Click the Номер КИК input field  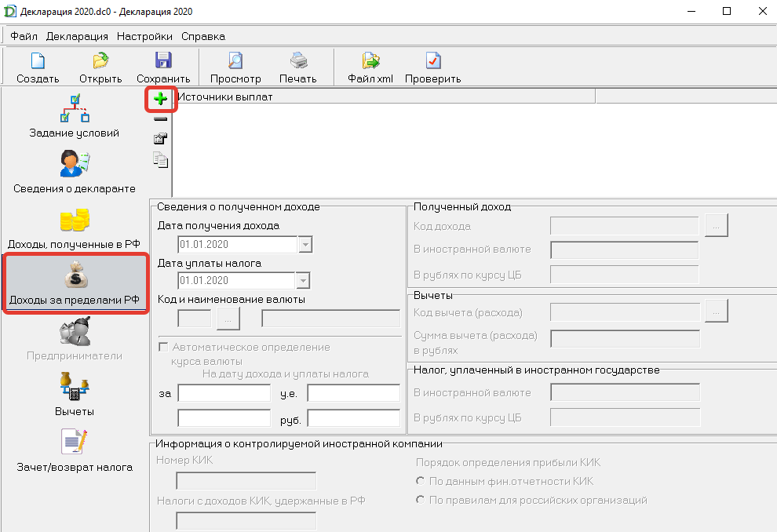pos(246,480)
